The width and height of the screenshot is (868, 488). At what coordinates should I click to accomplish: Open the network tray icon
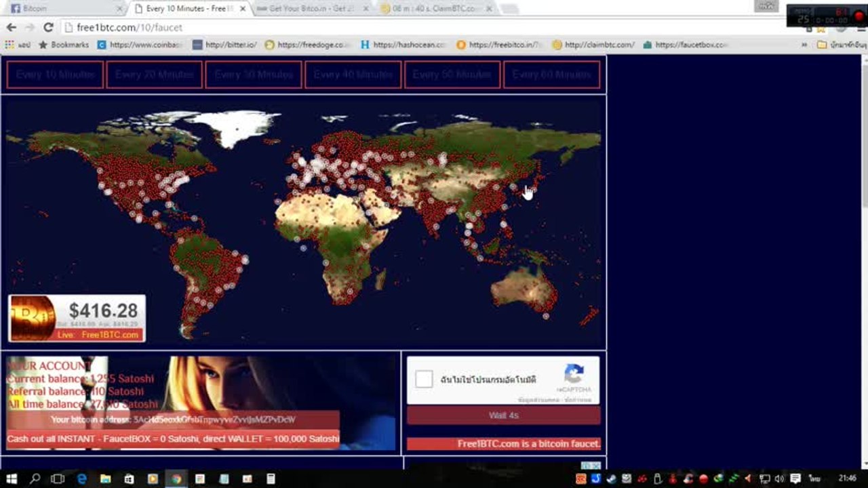click(765, 479)
